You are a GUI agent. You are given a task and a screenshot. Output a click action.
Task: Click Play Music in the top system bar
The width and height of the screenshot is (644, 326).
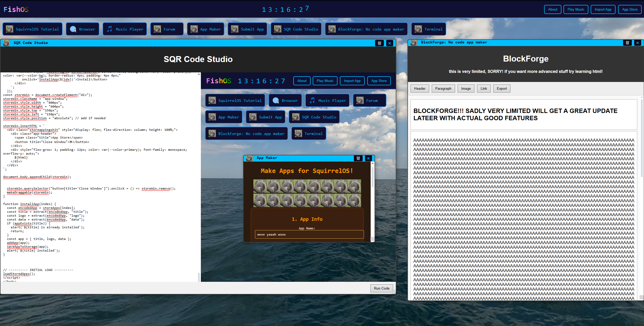(x=576, y=10)
